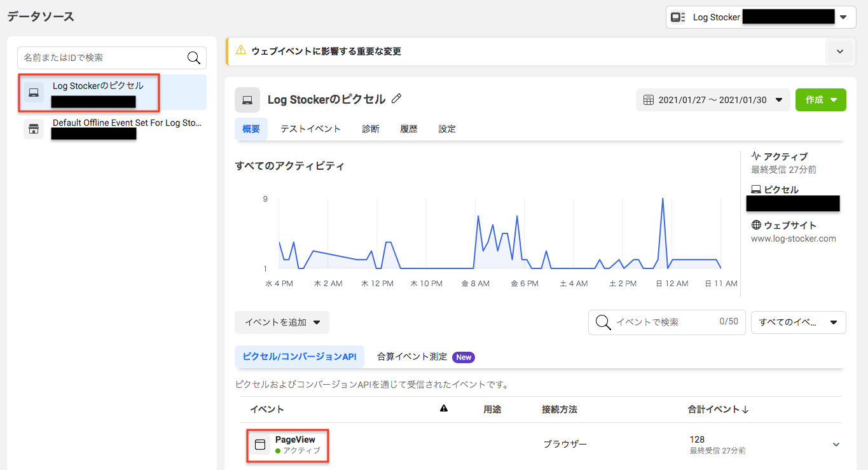The width and height of the screenshot is (868, 470).
Task: Click the event search magnifier icon
Action: pyautogui.click(x=603, y=322)
